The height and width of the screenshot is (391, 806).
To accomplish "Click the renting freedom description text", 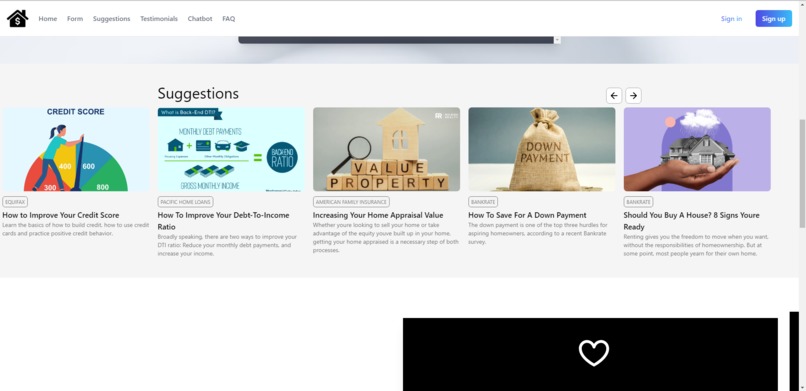I will click(x=696, y=245).
